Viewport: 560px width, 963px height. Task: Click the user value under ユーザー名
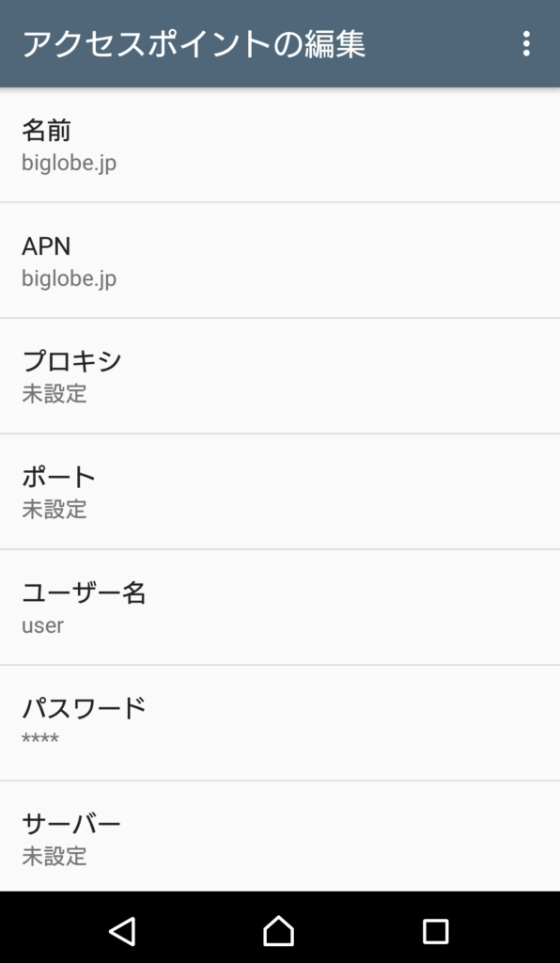click(x=43, y=625)
